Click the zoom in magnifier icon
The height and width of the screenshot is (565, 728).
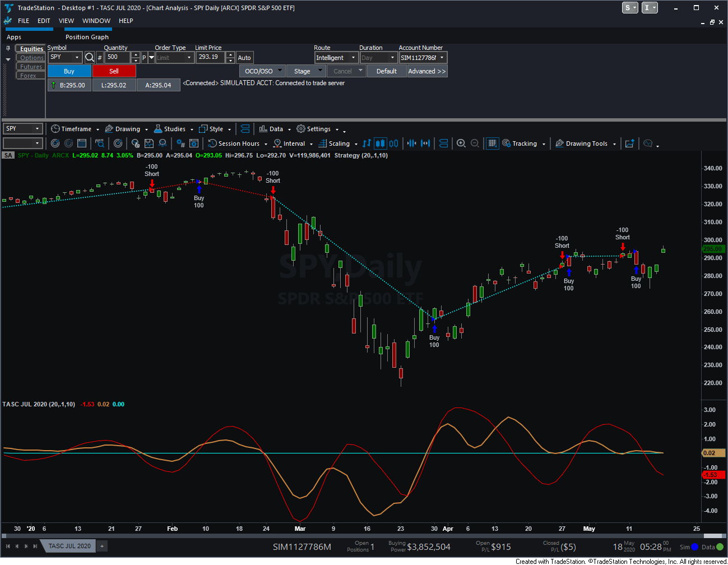click(461, 143)
